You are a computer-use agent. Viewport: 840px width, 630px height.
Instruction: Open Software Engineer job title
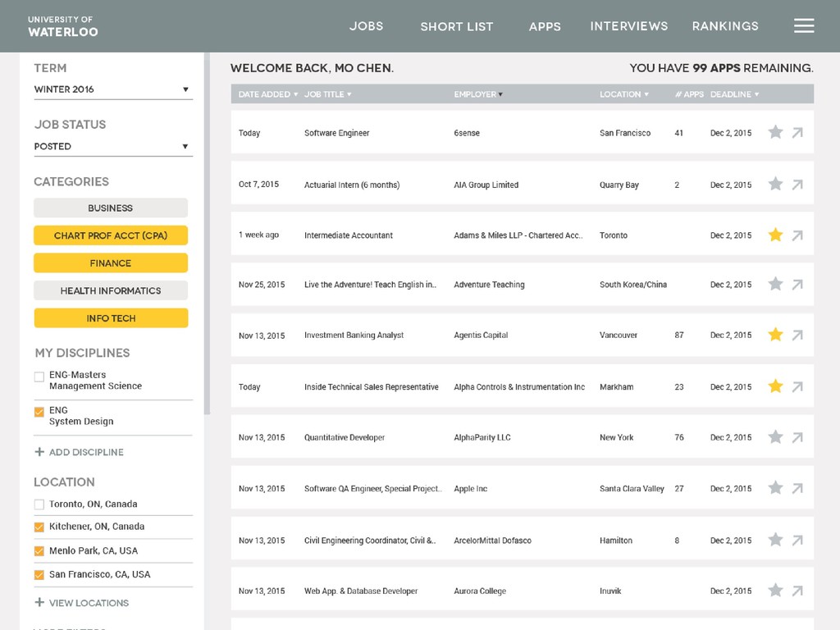click(337, 133)
